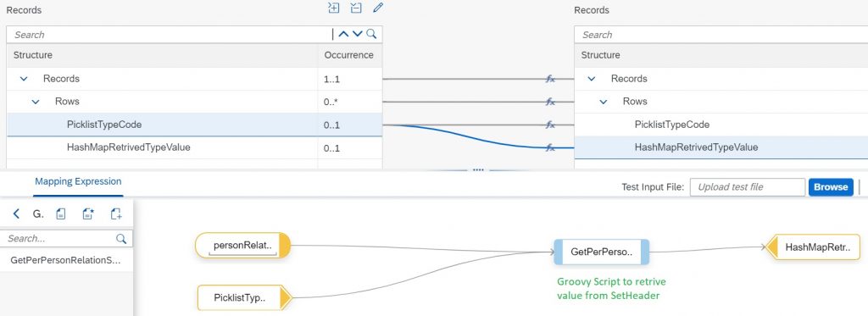This screenshot has width=868, height=316.
Task: Click the magnifier icon in source structure search
Action: click(x=371, y=35)
